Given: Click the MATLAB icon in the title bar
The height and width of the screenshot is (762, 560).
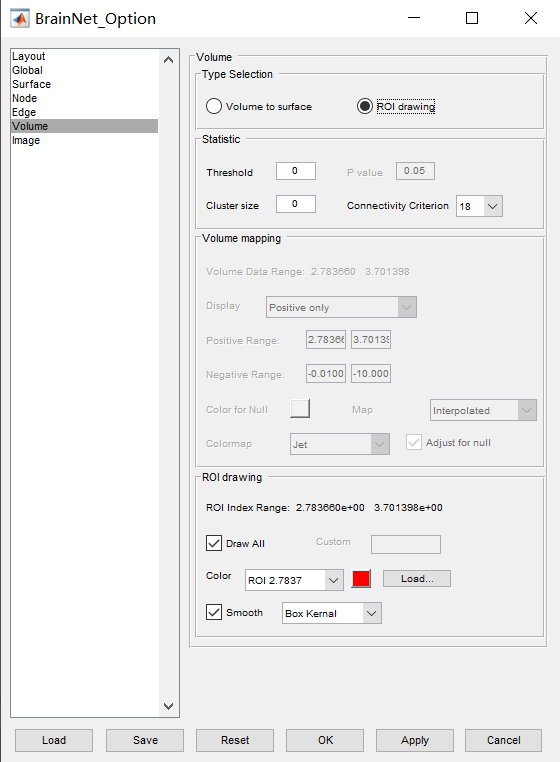Looking at the screenshot, I should [x=20, y=18].
